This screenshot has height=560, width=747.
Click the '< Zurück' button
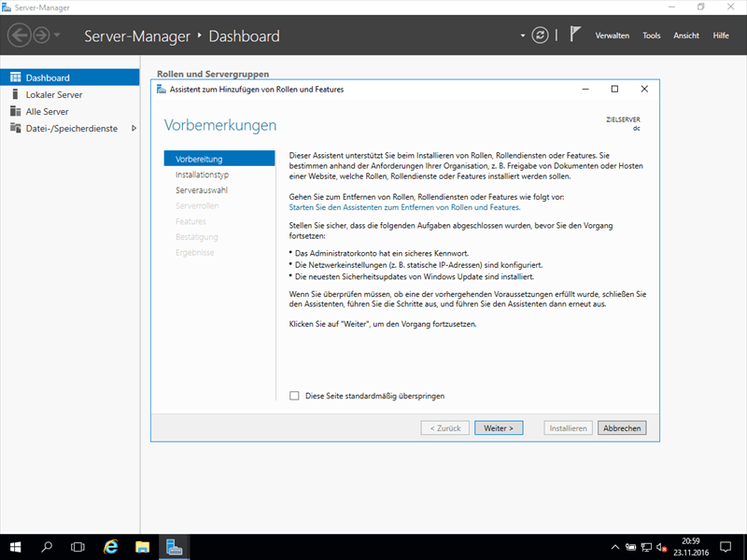coord(445,427)
